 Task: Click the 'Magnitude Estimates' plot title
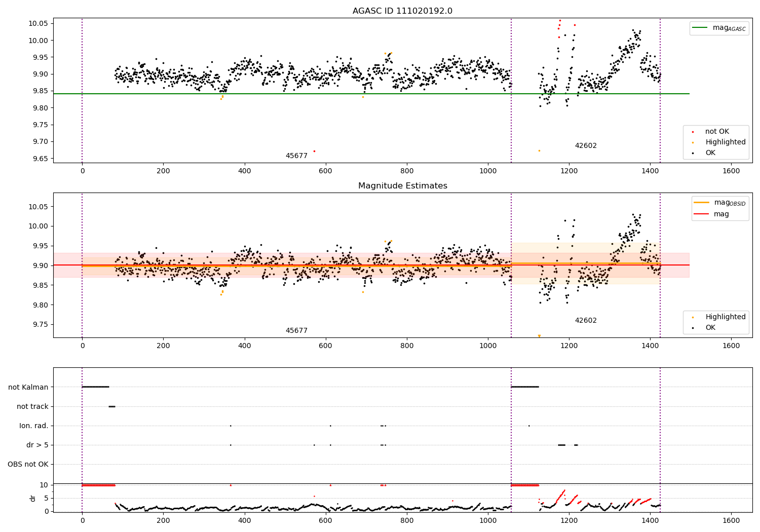pos(402,186)
